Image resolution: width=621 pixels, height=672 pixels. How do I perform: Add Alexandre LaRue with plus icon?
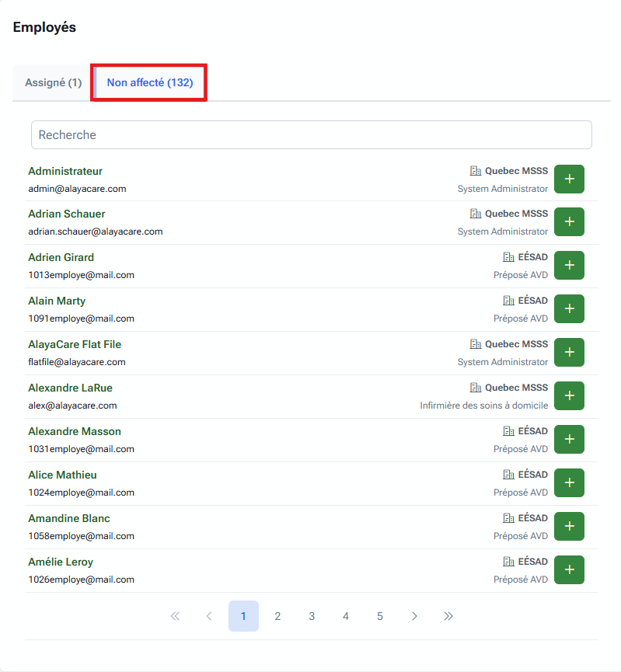click(569, 396)
